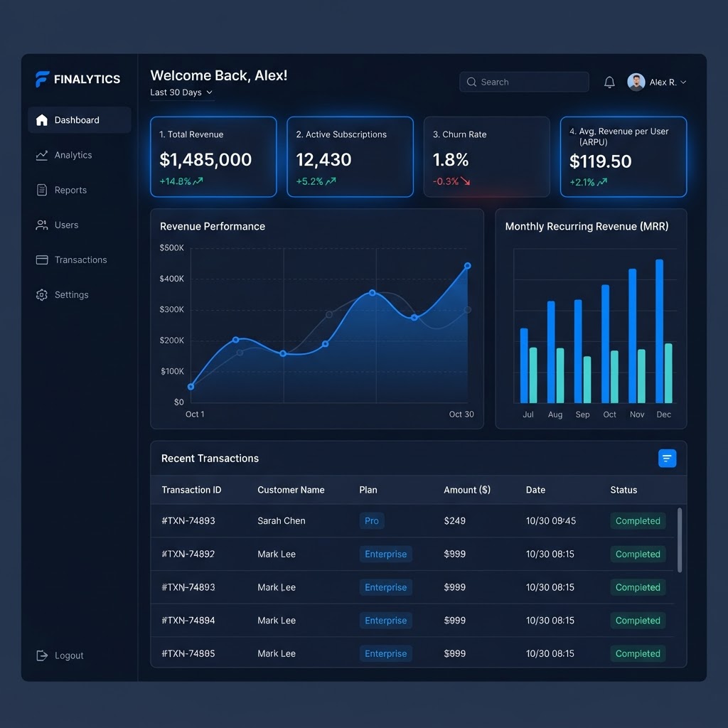Go to Analytics in the sidebar

(73, 155)
